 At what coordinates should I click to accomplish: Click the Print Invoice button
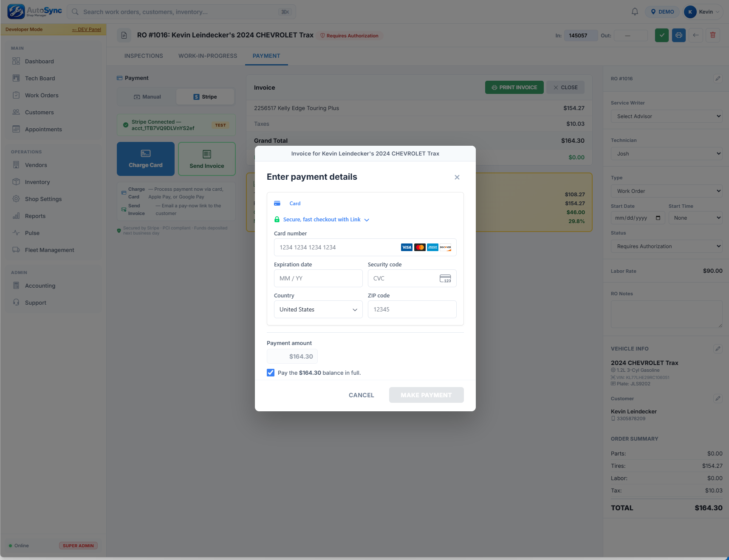(514, 87)
